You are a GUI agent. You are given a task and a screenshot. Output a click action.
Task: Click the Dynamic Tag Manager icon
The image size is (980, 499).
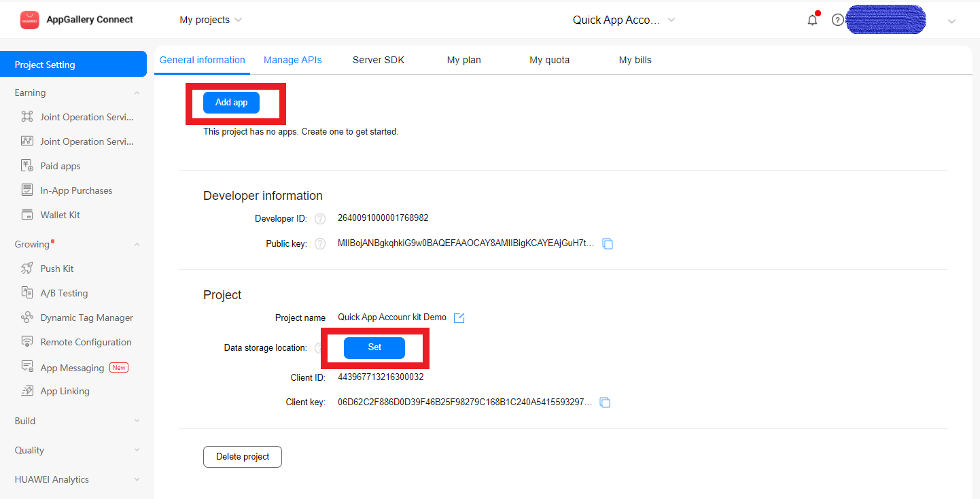pos(27,317)
